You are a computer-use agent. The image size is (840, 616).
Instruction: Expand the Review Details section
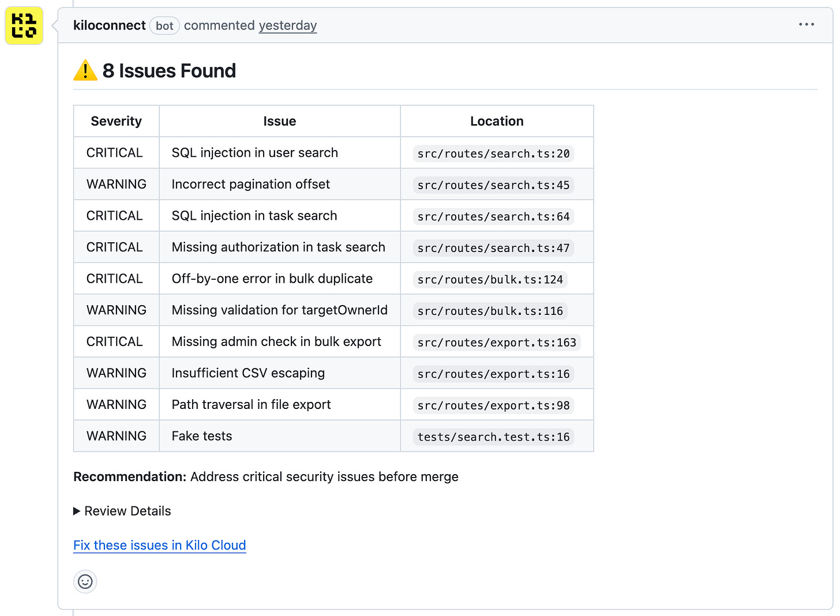pos(122,511)
